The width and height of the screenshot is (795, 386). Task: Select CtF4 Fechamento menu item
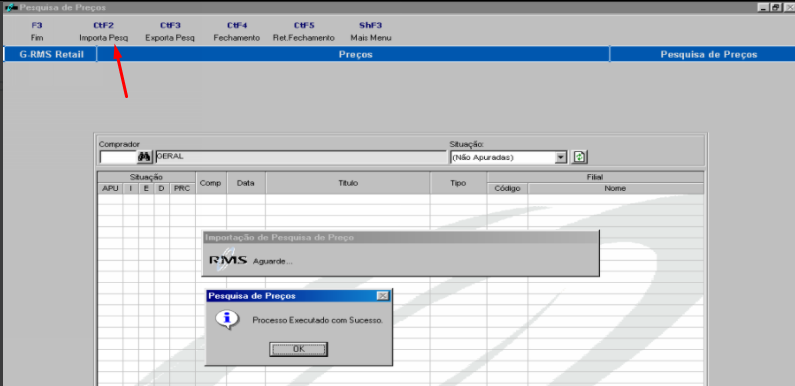click(x=237, y=31)
